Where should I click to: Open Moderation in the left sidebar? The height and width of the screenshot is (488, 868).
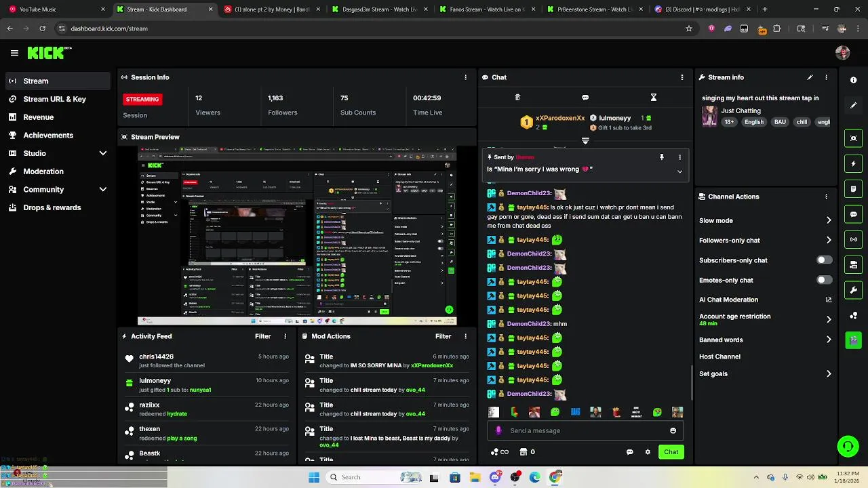point(58,171)
